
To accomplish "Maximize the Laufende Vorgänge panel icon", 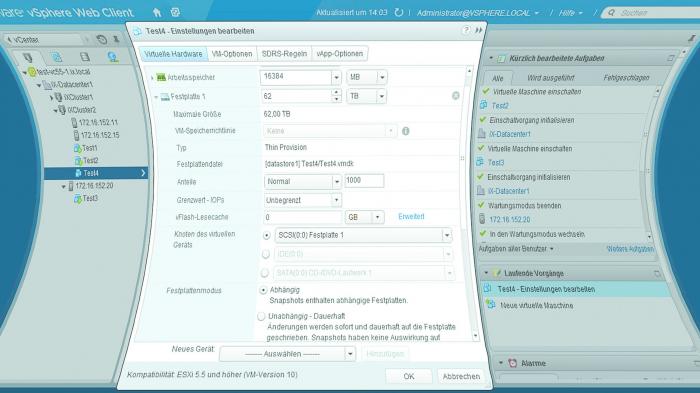I will (x=657, y=273).
